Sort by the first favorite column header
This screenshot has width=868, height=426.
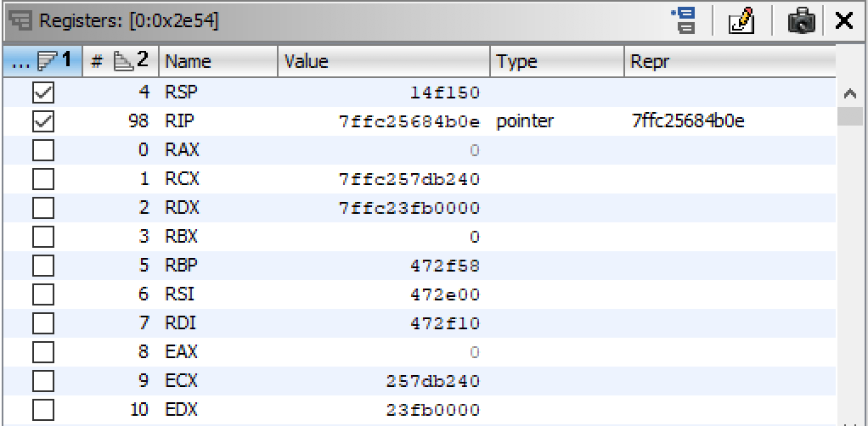coord(42,61)
